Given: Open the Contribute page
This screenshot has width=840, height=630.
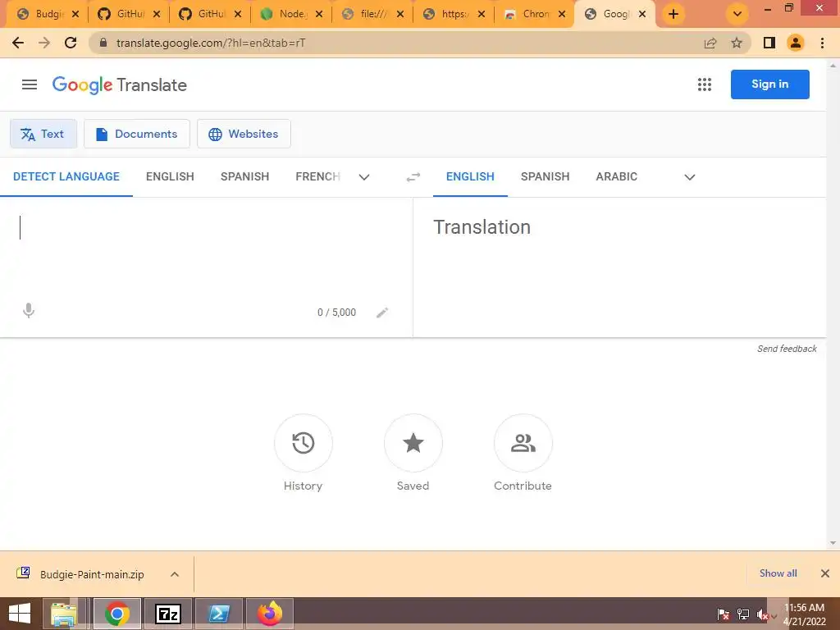Looking at the screenshot, I should [523, 443].
